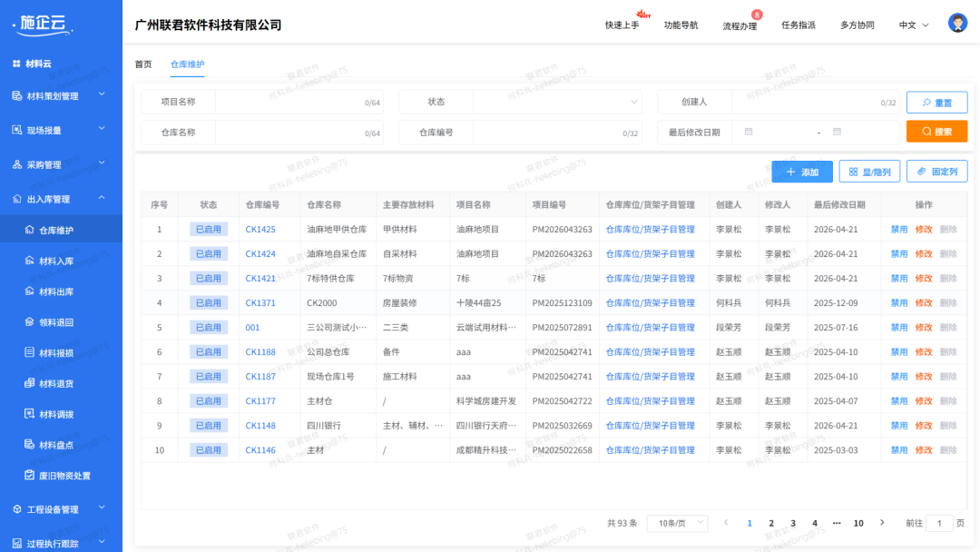The height and width of the screenshot is (552, 980).
Task: Open 多方协同 in top navigation
Action: pyautogui.click(x=857, y=25)
